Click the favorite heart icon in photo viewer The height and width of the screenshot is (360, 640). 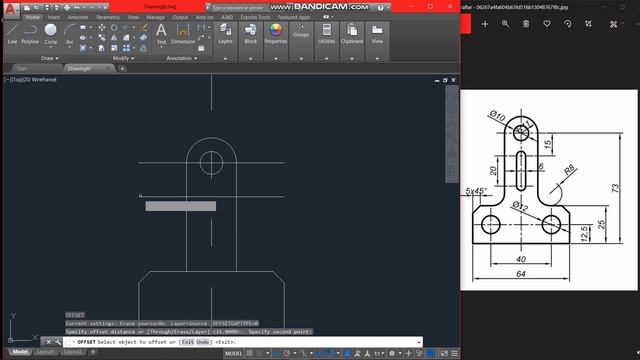coord(547,24)
